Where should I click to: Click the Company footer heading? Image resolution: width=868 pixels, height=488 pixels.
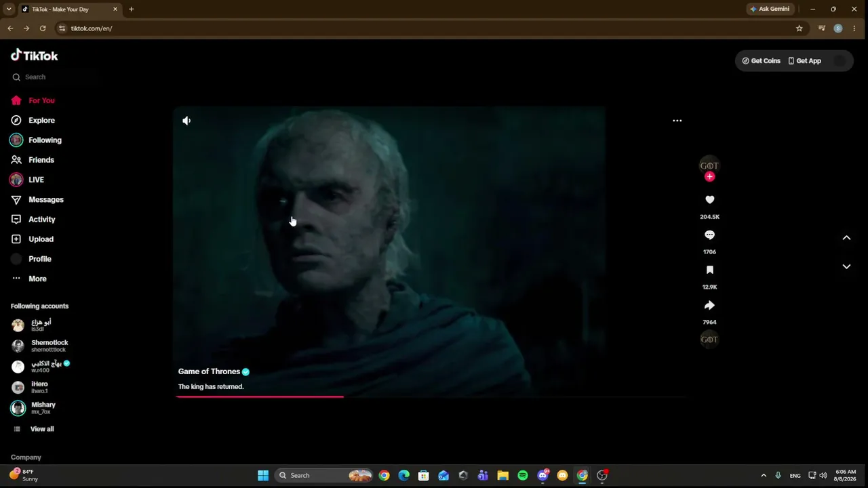click(26, 457)
